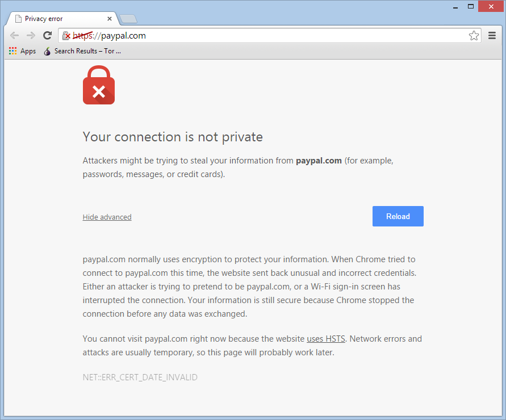
Task: Follow the uses HSTS link
Action: pyautogui.click(x=326, y=339)
